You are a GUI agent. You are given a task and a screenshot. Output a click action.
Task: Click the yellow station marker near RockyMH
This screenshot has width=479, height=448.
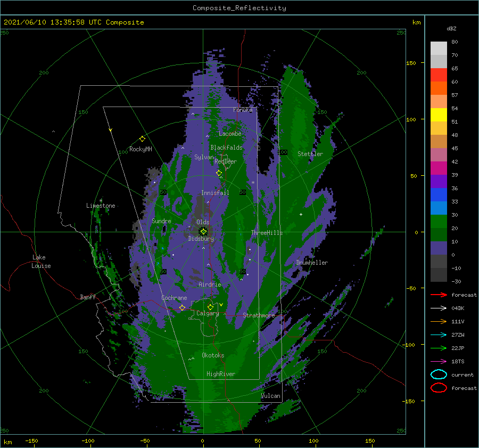coord(142,139)
